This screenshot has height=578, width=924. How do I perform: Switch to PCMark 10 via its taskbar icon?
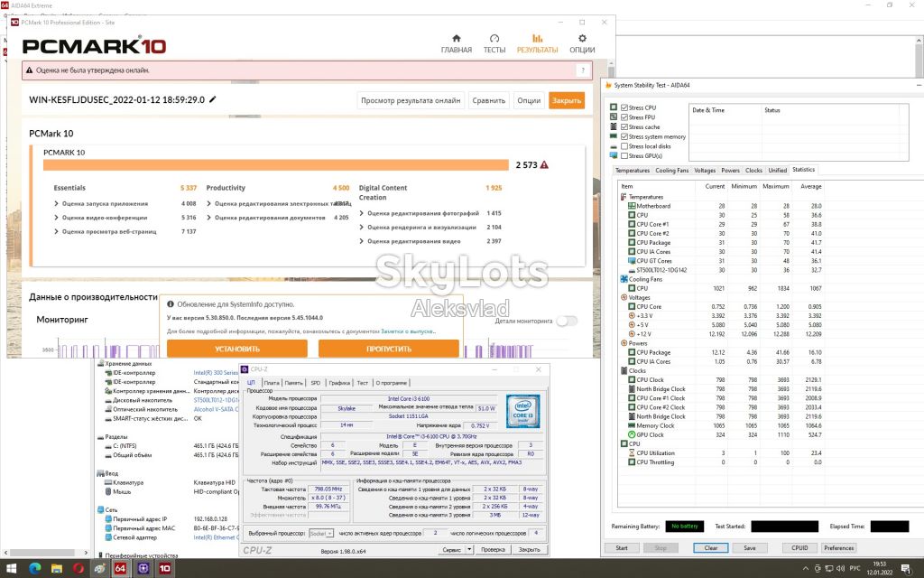tap(164, 569)
